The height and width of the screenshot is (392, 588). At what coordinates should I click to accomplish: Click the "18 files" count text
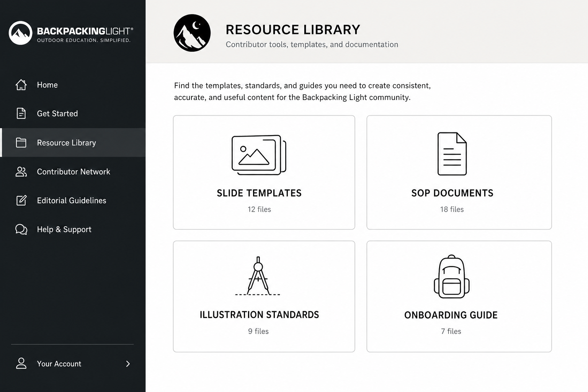point(452,209)
